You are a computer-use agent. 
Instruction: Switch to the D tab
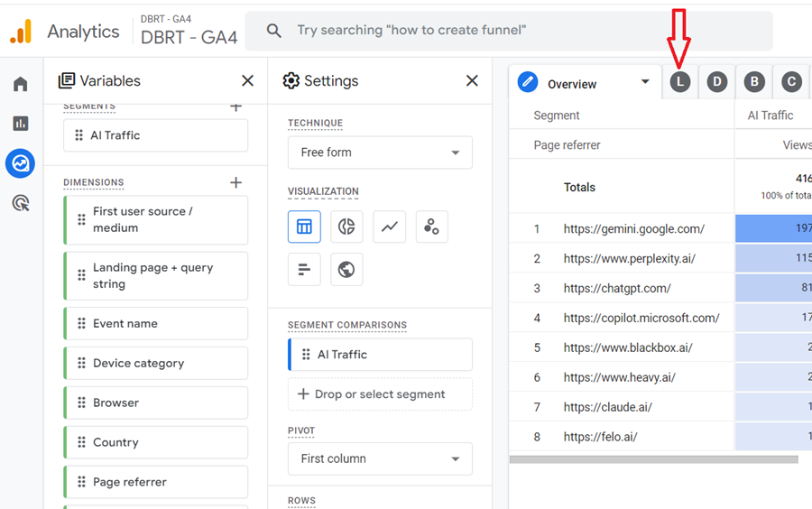(717, 82)
